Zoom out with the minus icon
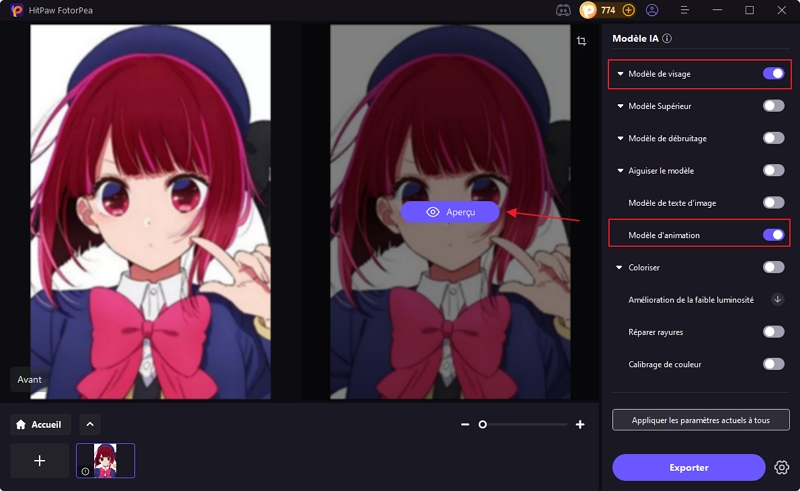This screenshot has width=800, height=491. [x=465, y=424]
